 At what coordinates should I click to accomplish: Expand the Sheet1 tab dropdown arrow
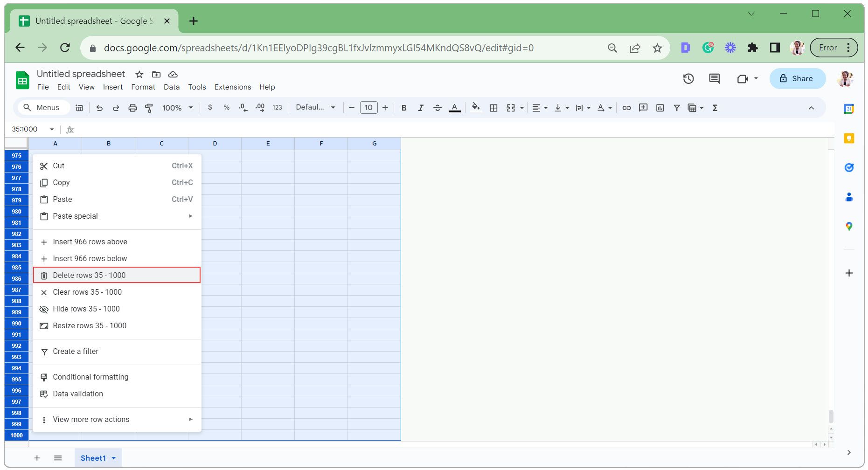[113, 458]
